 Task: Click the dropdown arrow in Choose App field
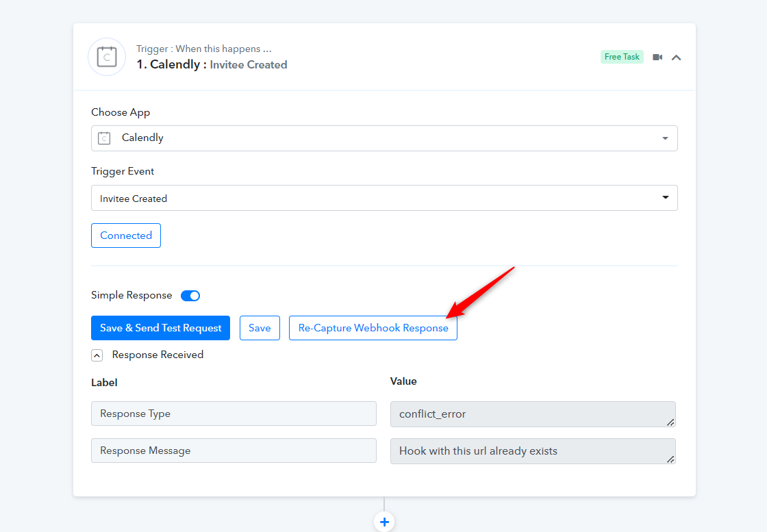pos(665,138)
